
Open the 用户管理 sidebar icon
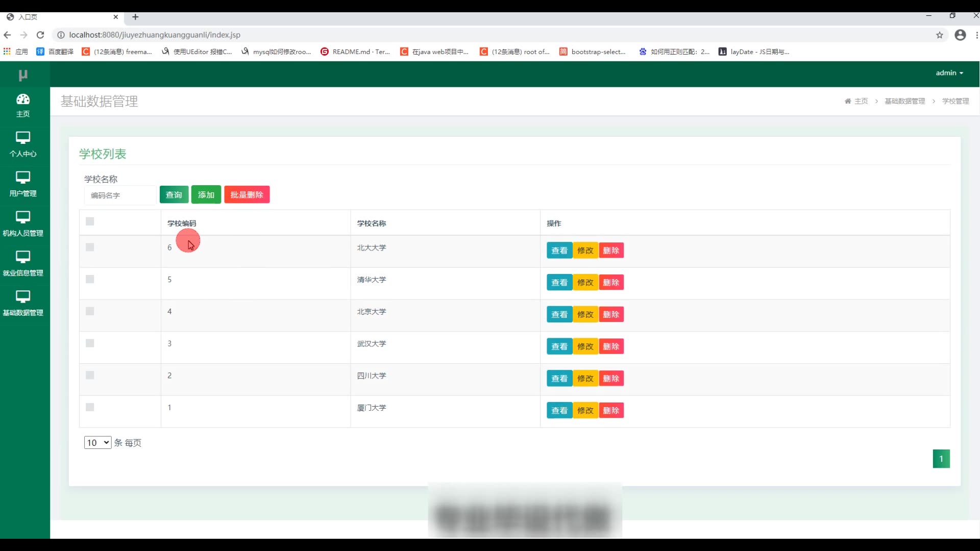click(23, 178)
